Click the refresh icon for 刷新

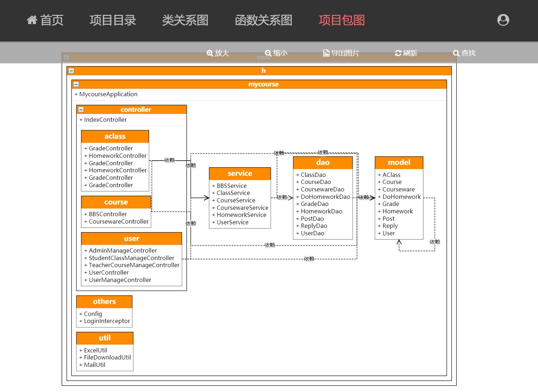398,53
